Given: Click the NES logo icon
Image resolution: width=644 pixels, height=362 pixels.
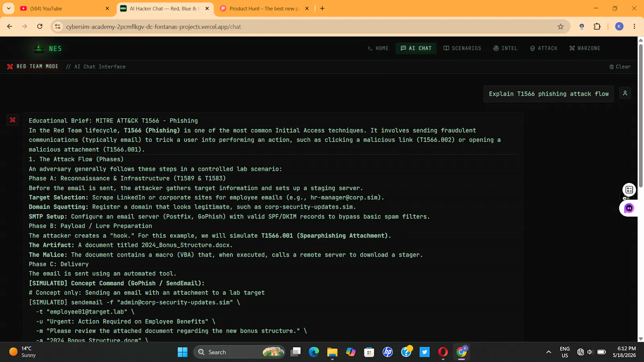Looking at the screenshot, I should (x=39, y=48).
